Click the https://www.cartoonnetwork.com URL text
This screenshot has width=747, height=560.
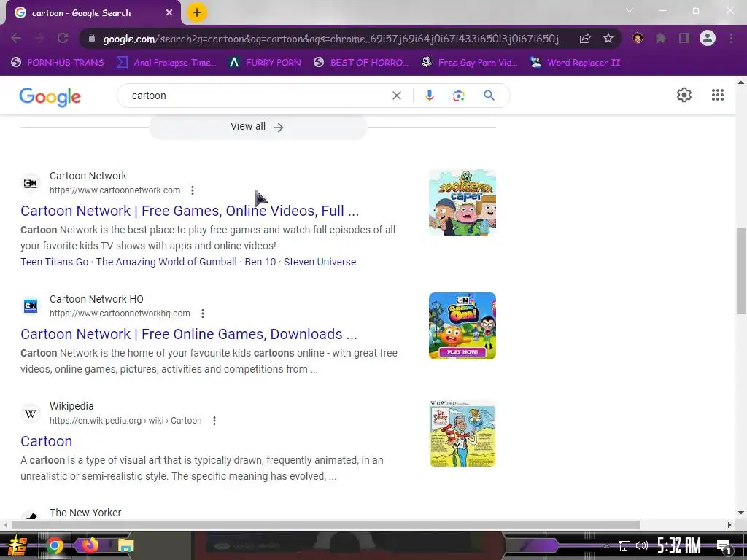(115, 190)
